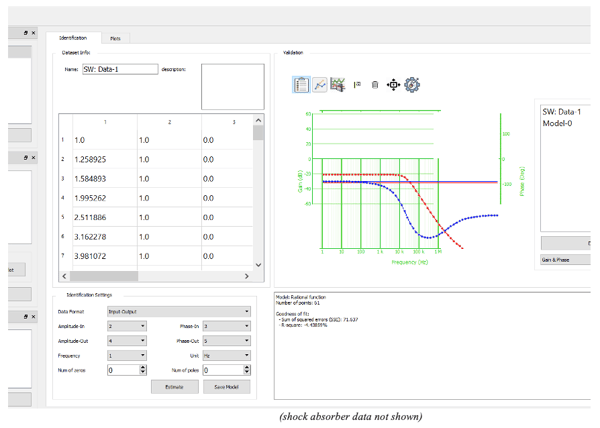This screenshot has width=600, height=428.
Task: Click the table vertical scrollbar thumb
Action: [258, 133]
